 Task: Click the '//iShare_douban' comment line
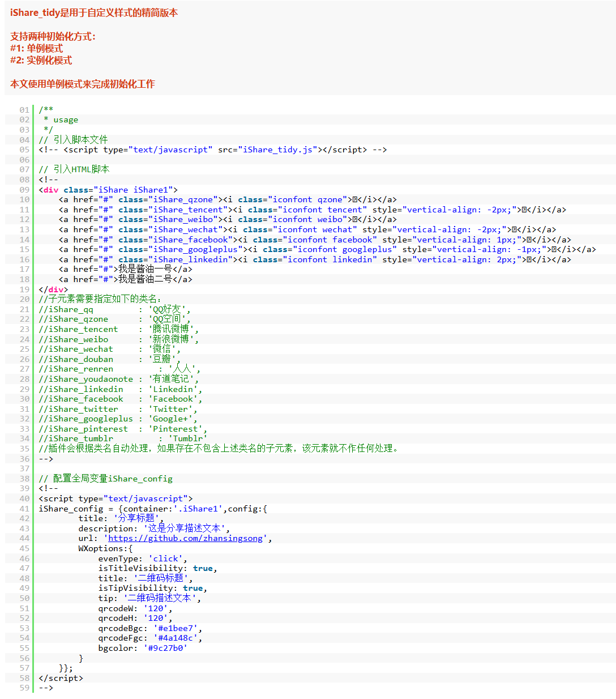coord(109,359)
